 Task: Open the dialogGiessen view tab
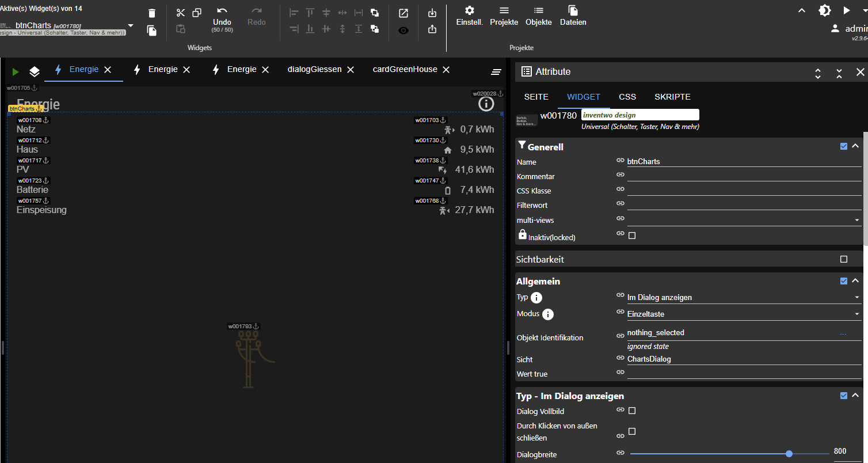coord(314,69)
